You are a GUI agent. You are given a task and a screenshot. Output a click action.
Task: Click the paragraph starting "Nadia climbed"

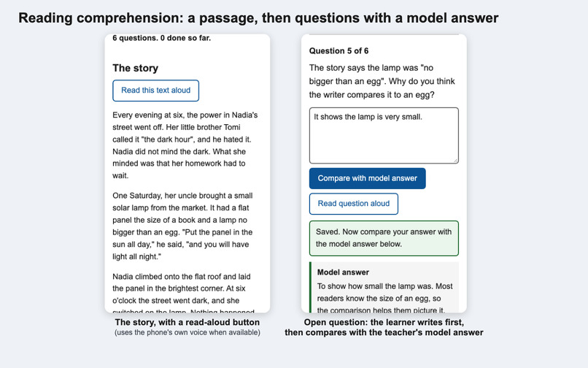pos(184,294)
